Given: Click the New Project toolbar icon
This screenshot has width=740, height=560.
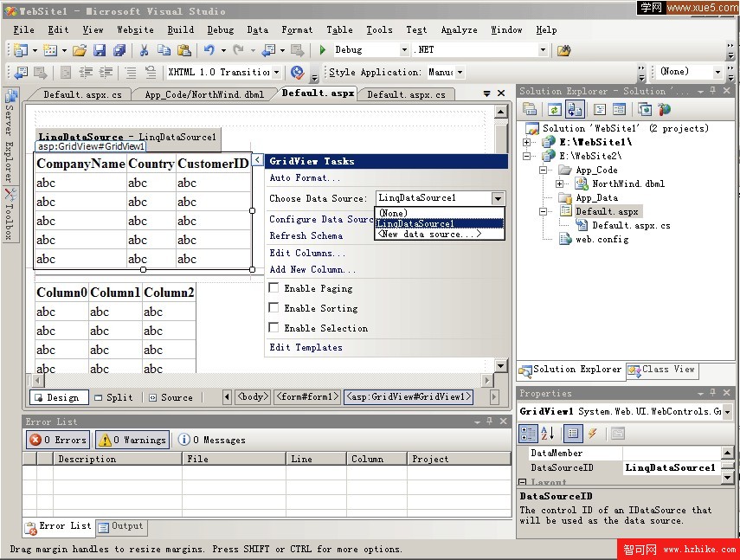Looking at the screenshot, I should [x=21, y=50].
